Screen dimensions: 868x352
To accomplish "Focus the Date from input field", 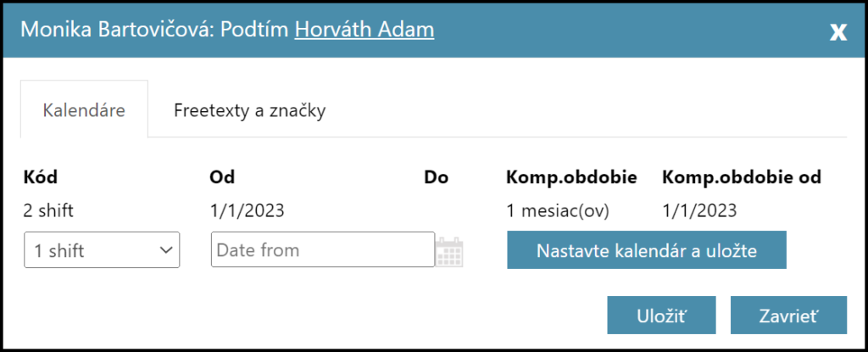I will point(322,251).
